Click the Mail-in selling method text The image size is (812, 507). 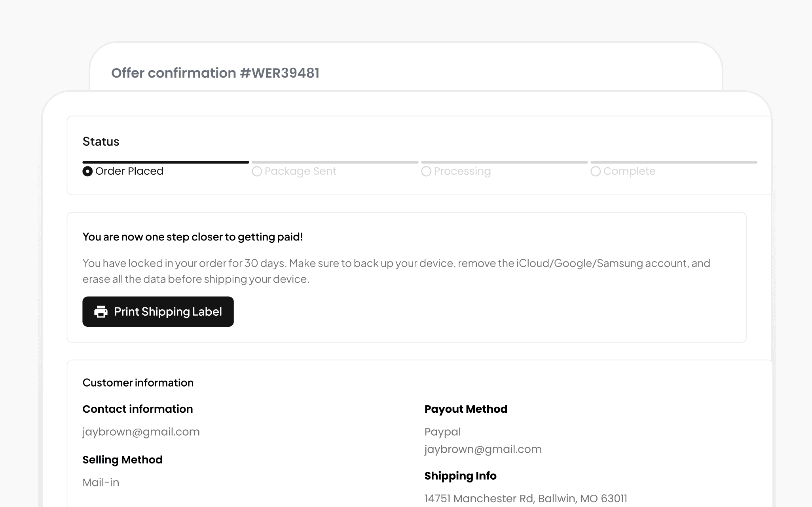point(101,482)
